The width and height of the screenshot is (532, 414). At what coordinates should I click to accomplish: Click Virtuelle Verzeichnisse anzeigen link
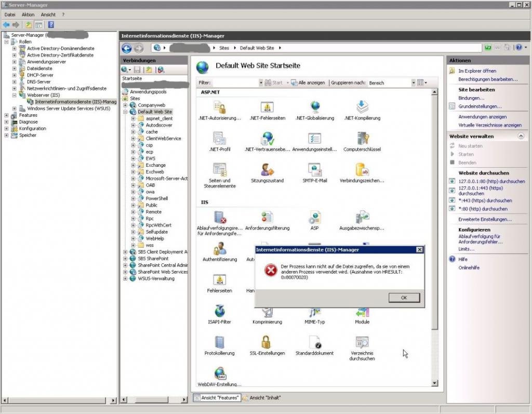tap(490, 125)
